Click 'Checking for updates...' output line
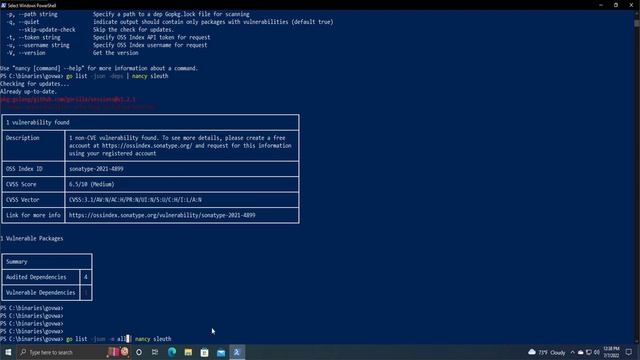Viewport: 640px width, 360px height. [x=35, y=84]
